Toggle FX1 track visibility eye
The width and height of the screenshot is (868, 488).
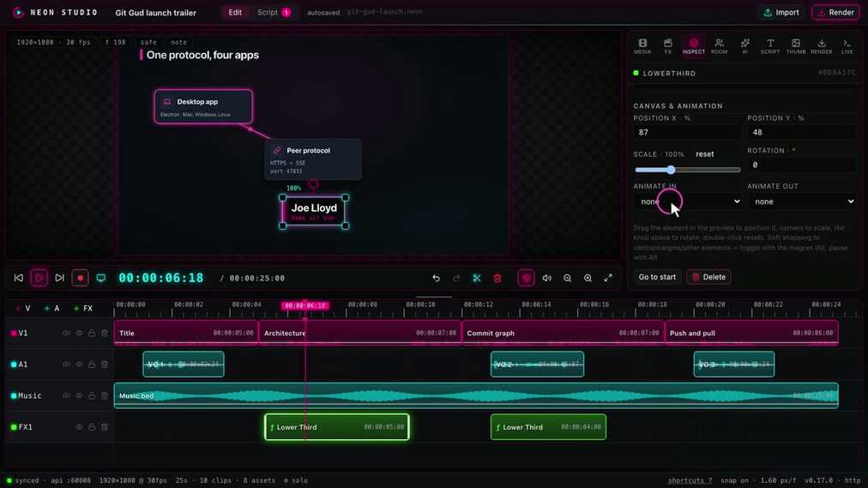pos(79,427)
